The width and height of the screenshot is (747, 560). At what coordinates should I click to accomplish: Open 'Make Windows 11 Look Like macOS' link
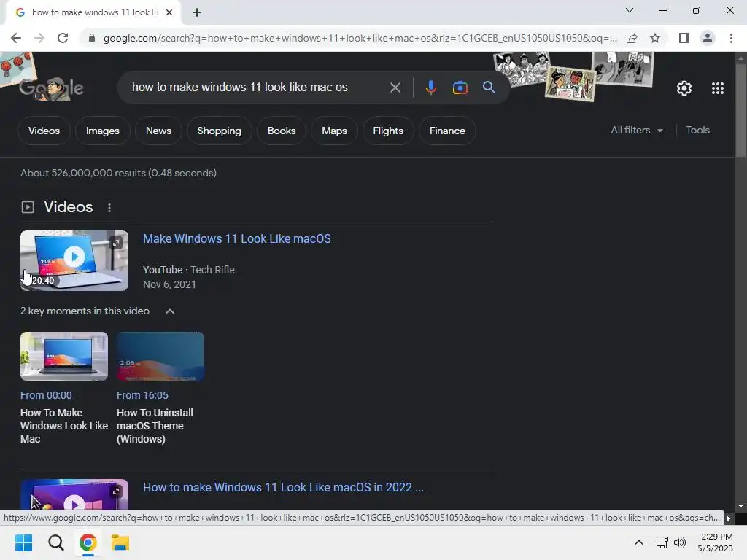click(x=237, y=238)
